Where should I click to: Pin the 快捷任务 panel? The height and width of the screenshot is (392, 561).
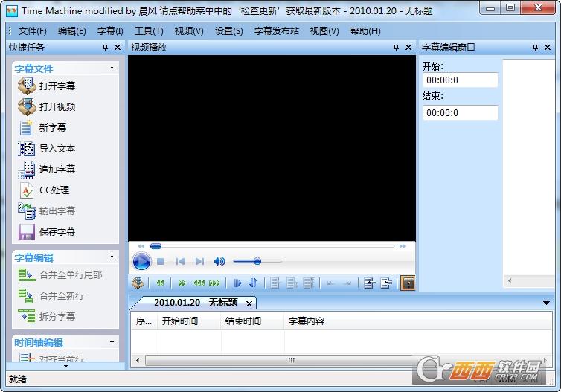pyautogui.click(x=105, y=47)
